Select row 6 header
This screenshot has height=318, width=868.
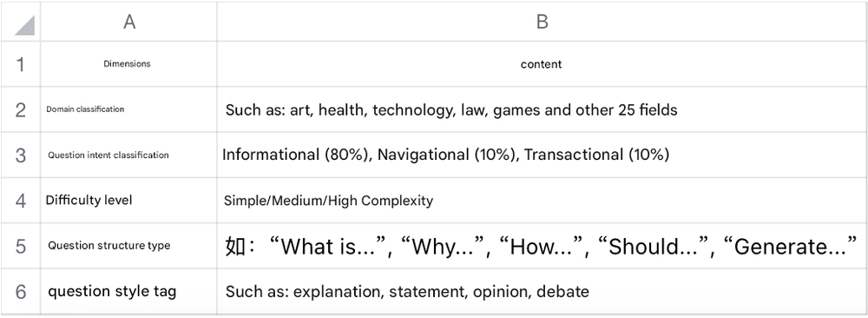point(21,291)
